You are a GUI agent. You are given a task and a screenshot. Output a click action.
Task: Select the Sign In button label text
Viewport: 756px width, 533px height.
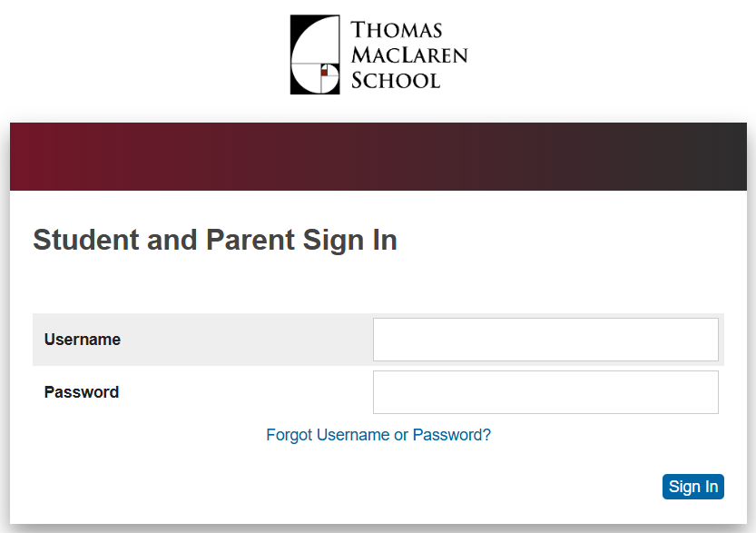pos(692,487)
